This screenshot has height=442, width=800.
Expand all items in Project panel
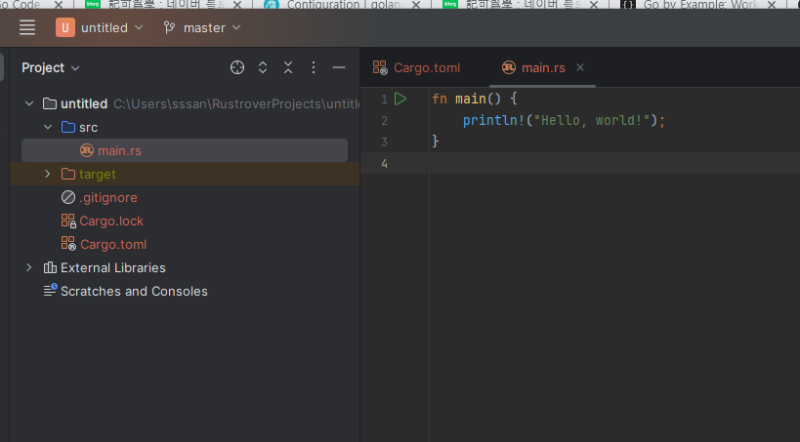pyautogui.click(x=263, y=68)
